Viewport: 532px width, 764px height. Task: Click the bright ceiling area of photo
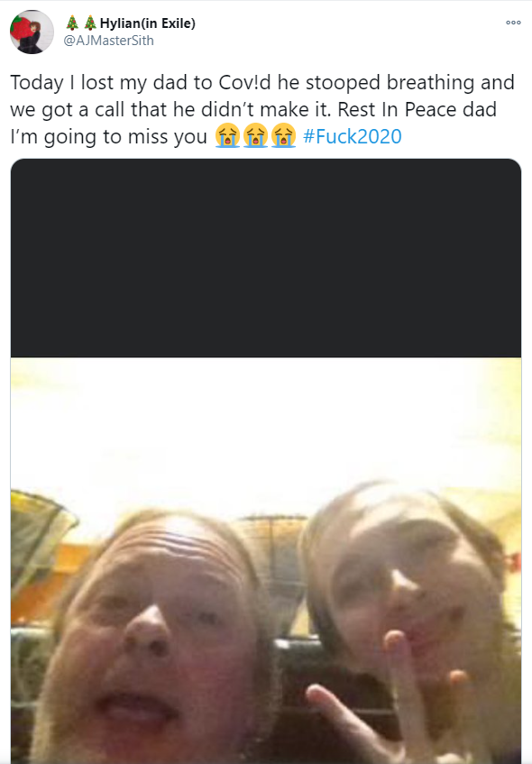[x=266, y=428]
